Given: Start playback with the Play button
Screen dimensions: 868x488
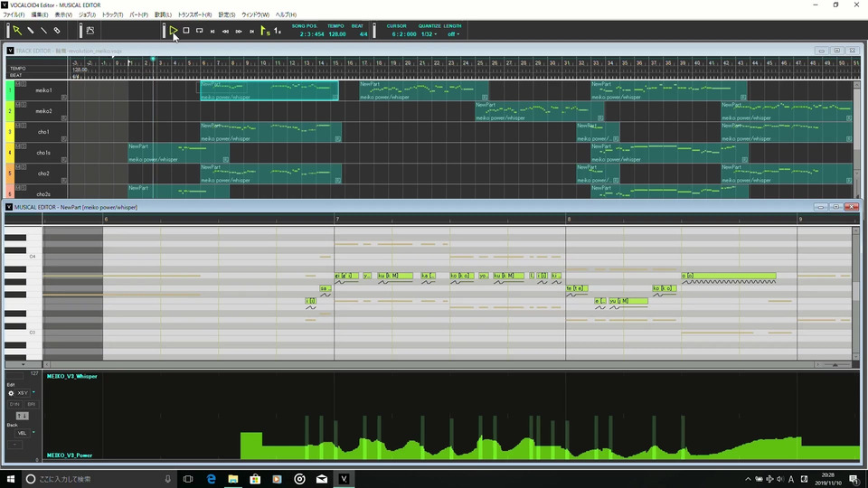Looking at the screenshot, I should coord(174,31).
